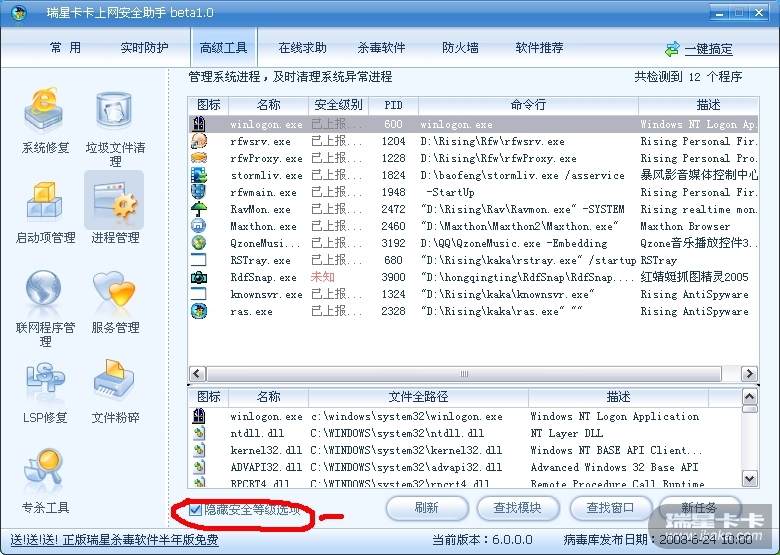This screenshot has width=780, height=555.
Task: Click the ntdll.dll module icon
Action: tap(199, 433)
